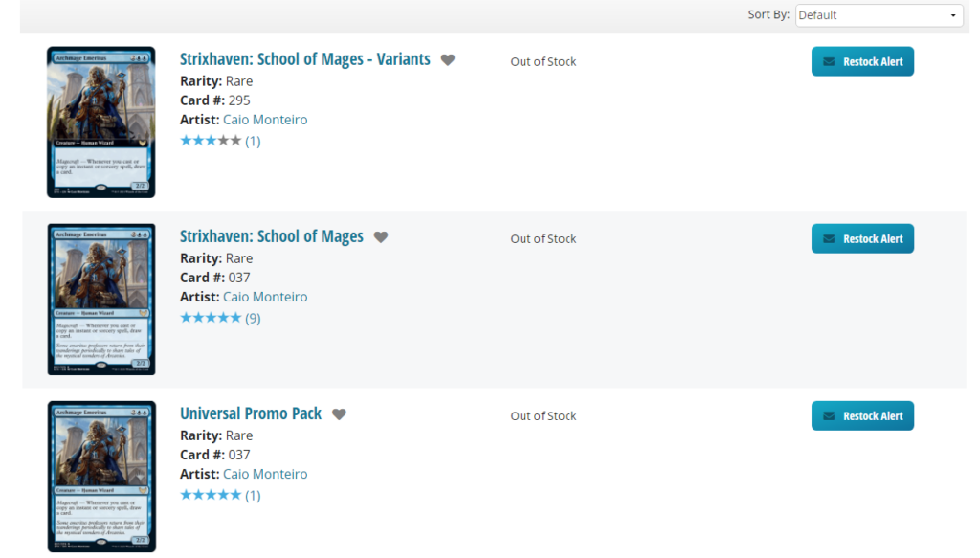Favorite Strixhaven: School of Mages - Variants heart
This screenshot has width=980, height=558.
coord(448,60)
